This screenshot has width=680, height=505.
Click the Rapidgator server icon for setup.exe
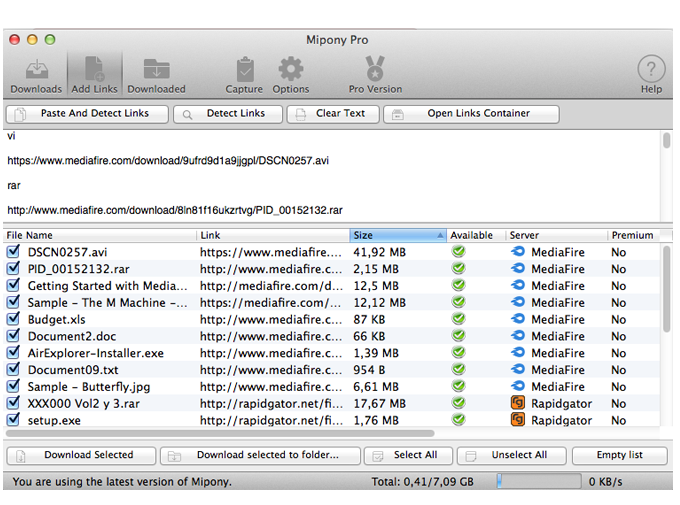click(518, 420)
